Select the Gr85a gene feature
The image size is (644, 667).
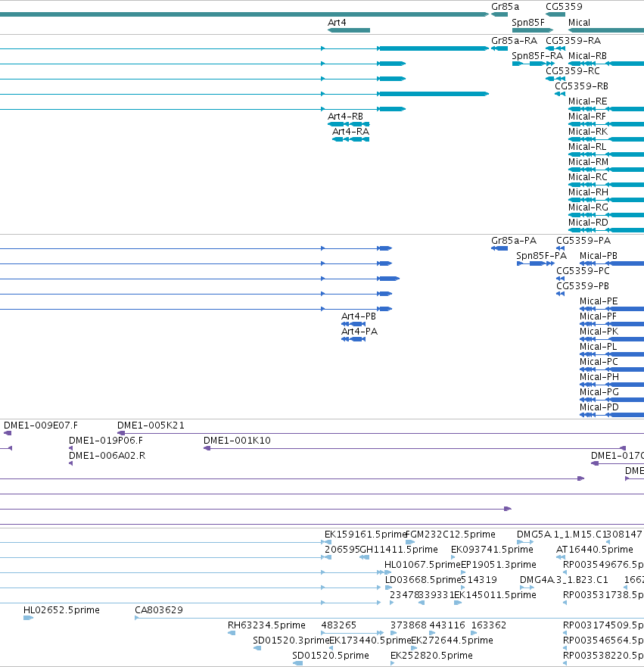[x=499, y=14]
